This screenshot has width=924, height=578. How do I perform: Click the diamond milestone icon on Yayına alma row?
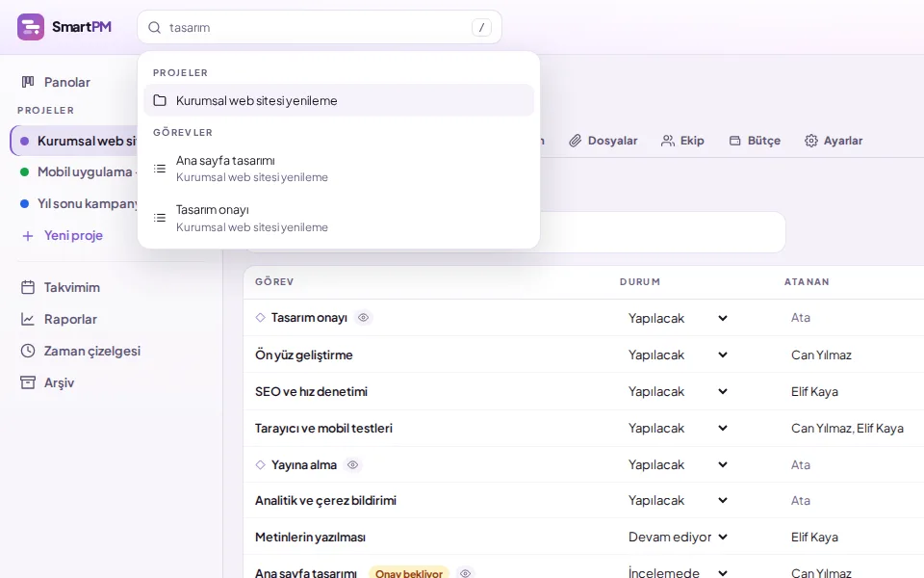pyautogui.click(x=261, y=464)
